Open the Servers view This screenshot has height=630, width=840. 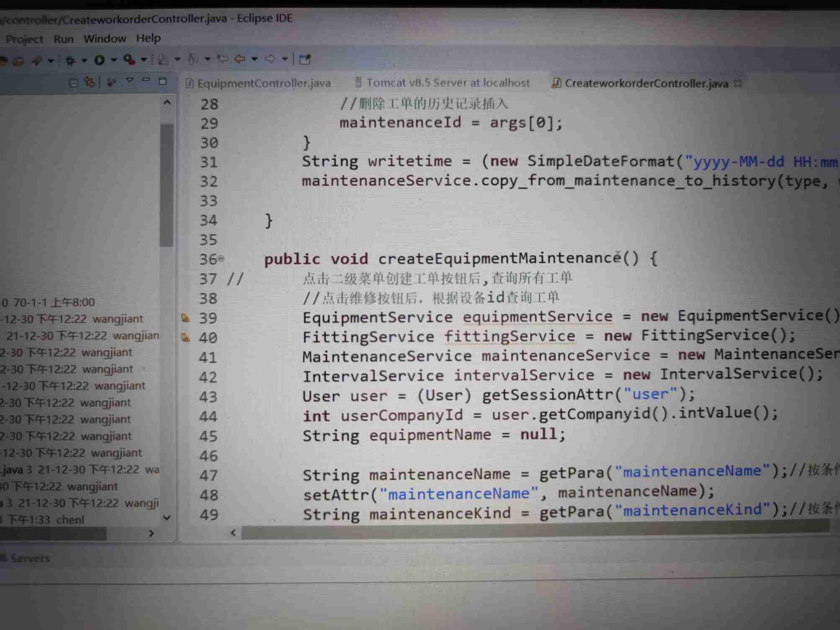coord(29,558)
